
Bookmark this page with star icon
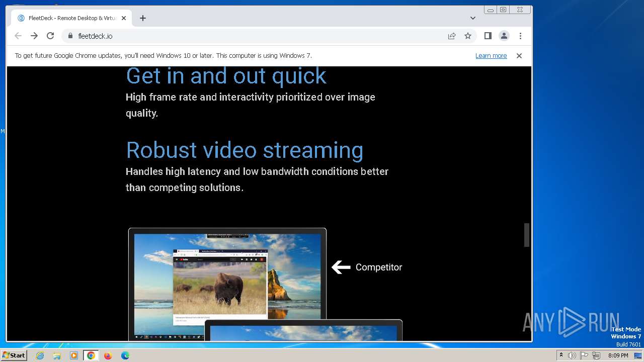tap(468, 36)
